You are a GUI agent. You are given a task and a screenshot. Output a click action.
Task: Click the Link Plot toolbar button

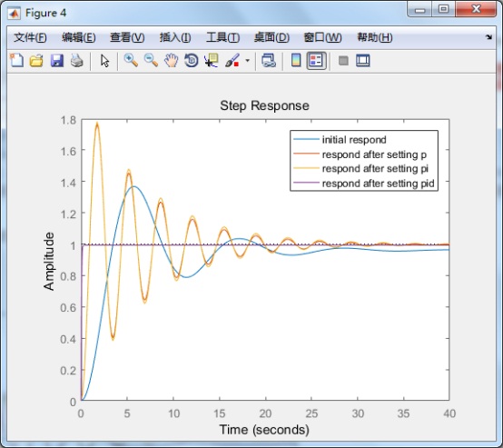pyautogui.click(x=269, y=60)
